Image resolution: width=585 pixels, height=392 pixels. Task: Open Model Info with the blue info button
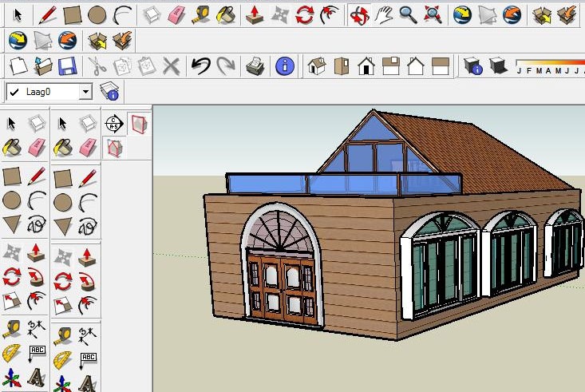(x=285, y=66)
